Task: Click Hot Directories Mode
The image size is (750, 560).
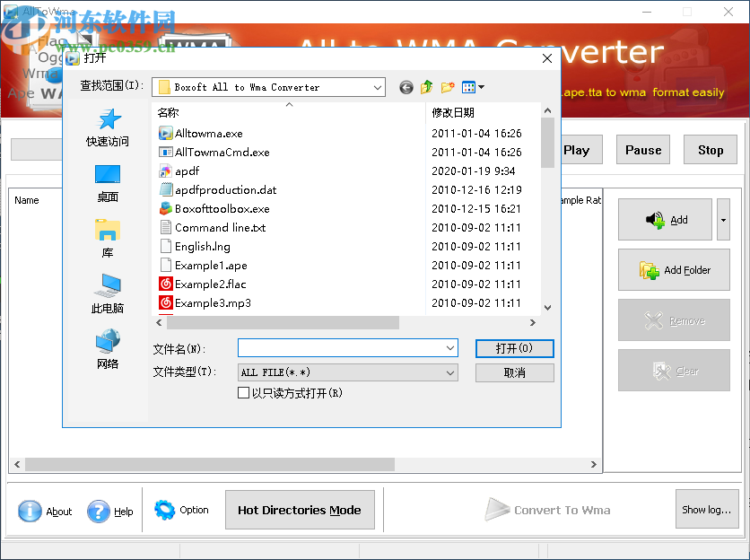Action: coord(300,509)
